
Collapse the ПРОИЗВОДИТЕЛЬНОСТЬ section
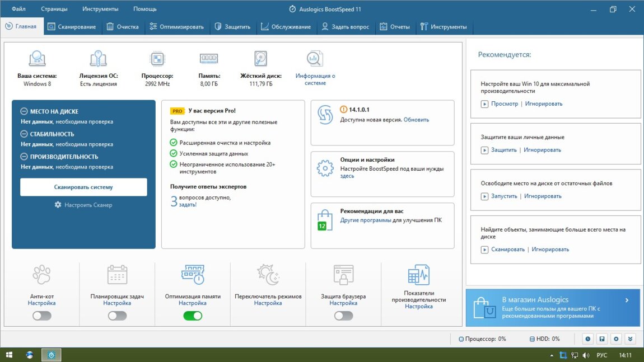(x=24, y=157)
